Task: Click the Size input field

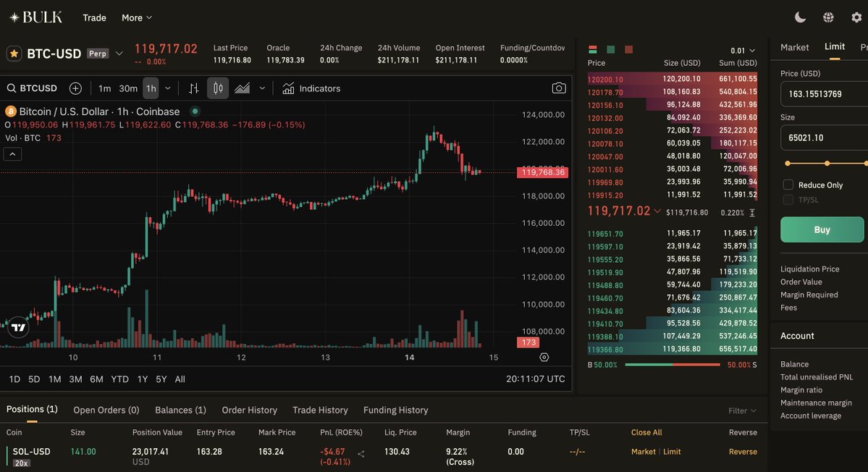Action: click(825, 138)
